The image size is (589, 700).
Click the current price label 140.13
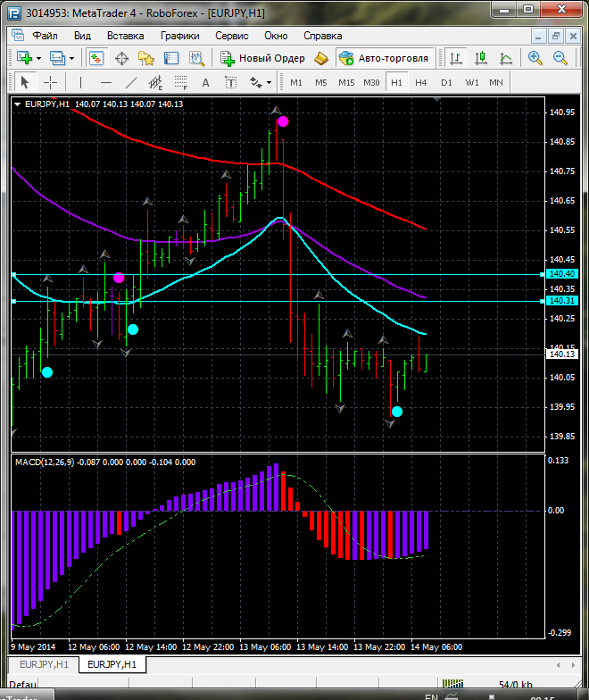pos(562,354)
